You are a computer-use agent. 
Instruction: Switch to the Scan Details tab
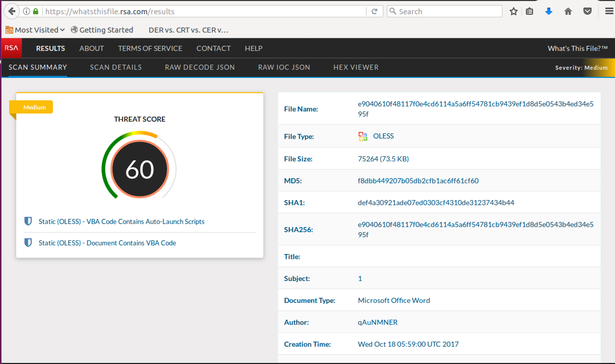[x=116, y=67]
